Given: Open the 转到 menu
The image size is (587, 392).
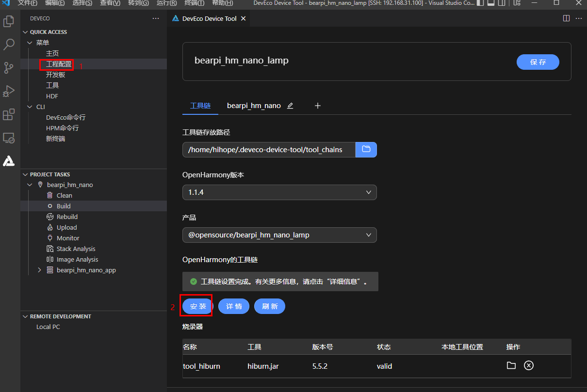Looking at the screenshot, I should [x=138, y=3].
